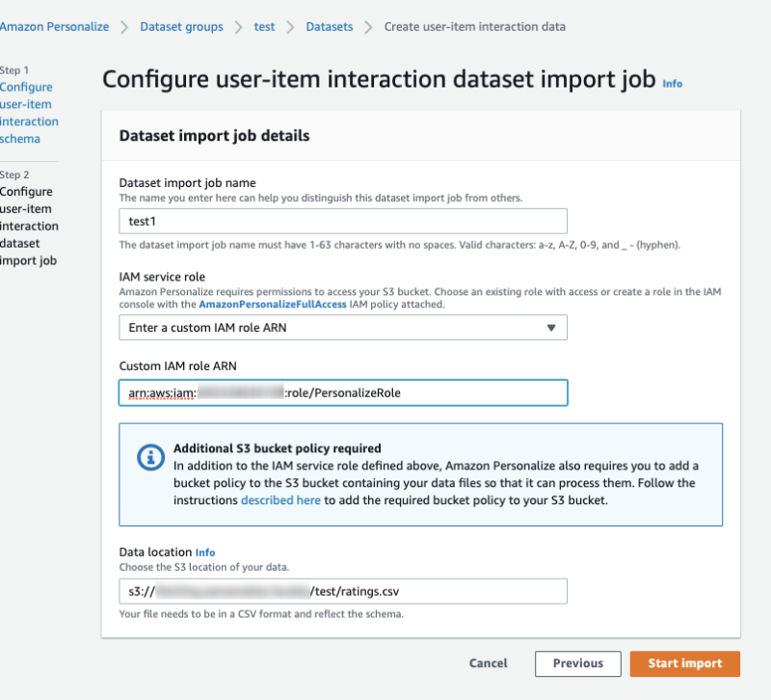Navigate to Datasets breadcrumb
The width and height of the screenshot is (771, 700).
point(329,26)
